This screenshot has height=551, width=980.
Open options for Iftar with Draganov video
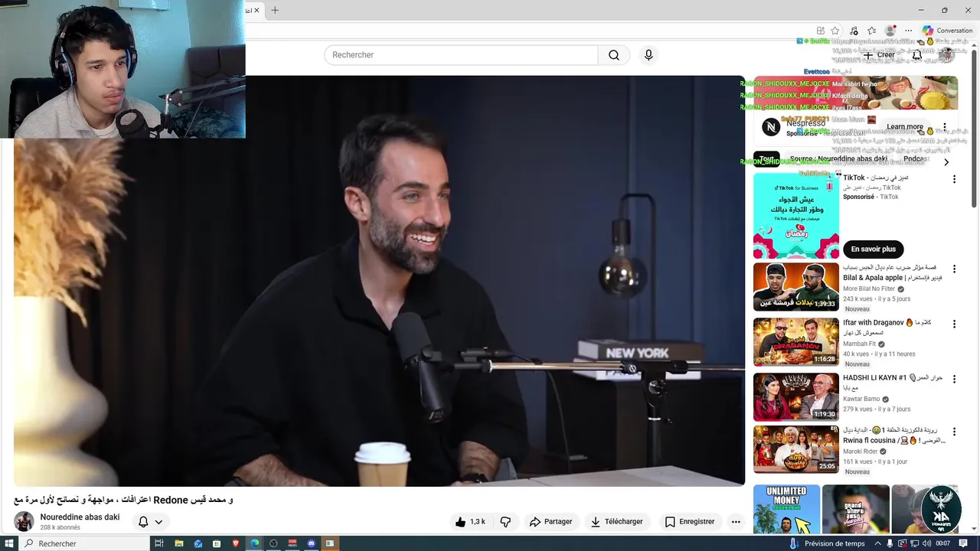(x=954, y=324)
